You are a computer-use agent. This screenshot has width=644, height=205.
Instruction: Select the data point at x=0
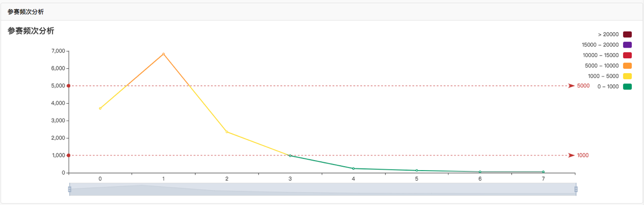(x=100, y=108)
